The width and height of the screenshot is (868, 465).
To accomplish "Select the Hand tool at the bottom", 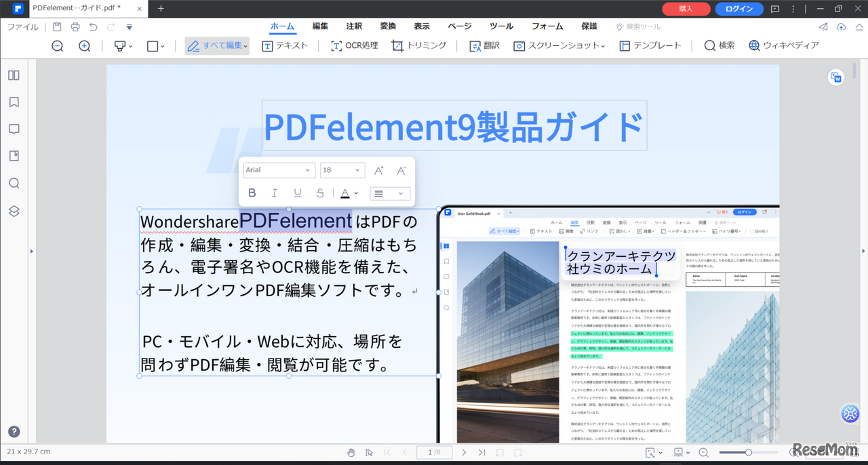I will pos(351,452).
